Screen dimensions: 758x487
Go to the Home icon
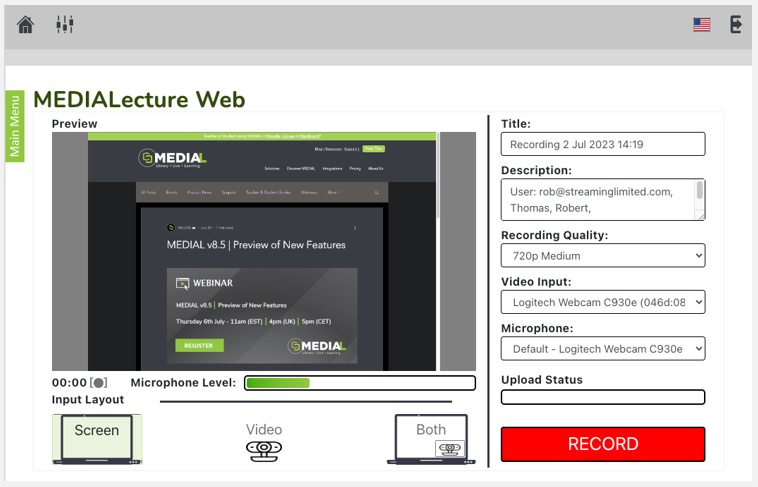click(x=26, y=24)
